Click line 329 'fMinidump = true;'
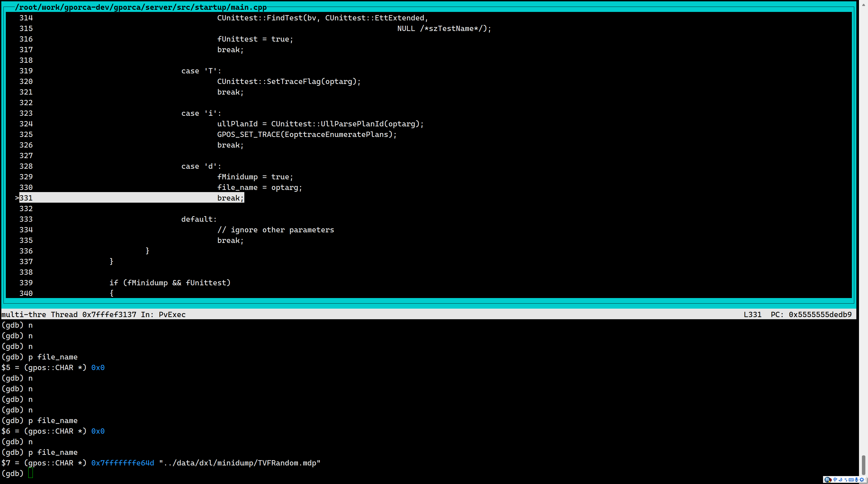Image resolution: width=868 pixels, height=484 pixels. (255, 177)
